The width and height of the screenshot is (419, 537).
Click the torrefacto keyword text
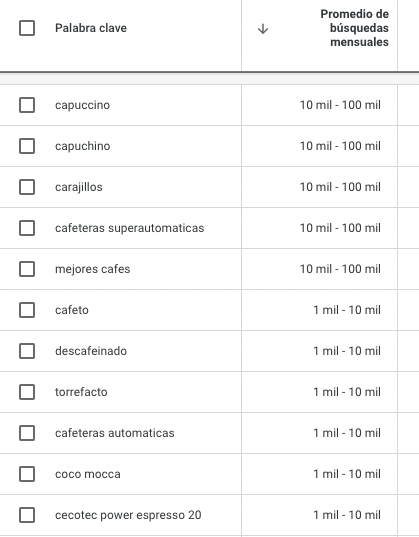pos(81,392)
